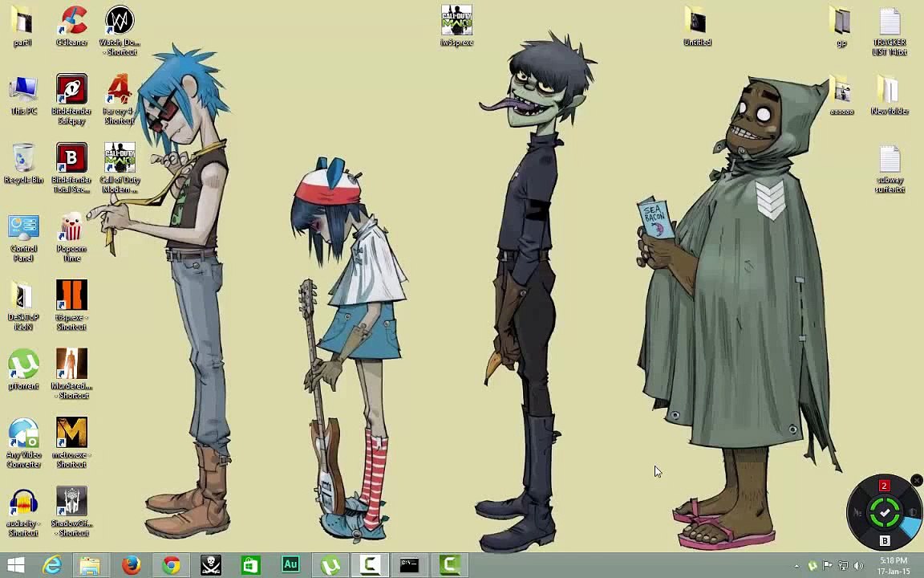Expand hidden system tray icons arrow
Viewport: 924px width, 578px height.
click(x=796, y=566)
